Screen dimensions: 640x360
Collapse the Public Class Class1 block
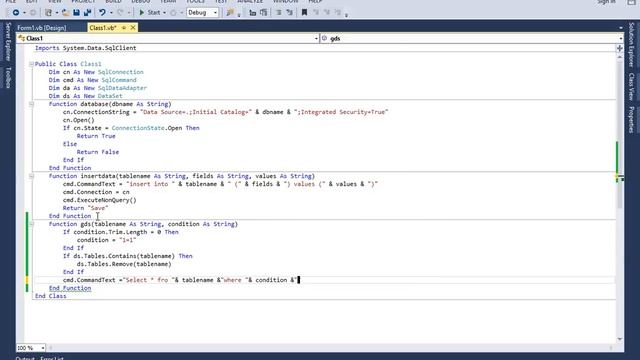click(x=31, y=64)
